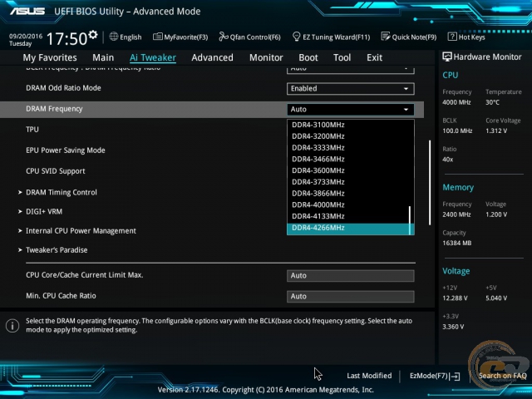Screen dimensions: 532x399
Task: Open Hot Keys question mark icon
Action: click(x=452, y=37)
